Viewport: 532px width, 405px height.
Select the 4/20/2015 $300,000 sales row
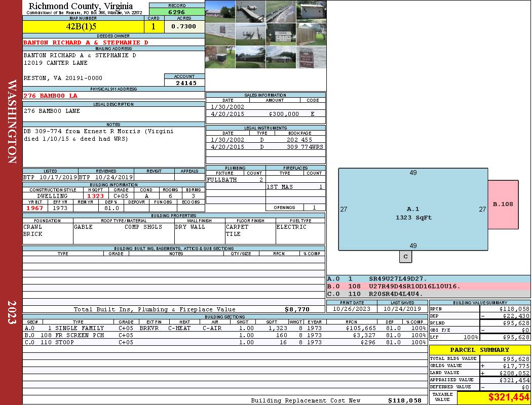[265, 114]
